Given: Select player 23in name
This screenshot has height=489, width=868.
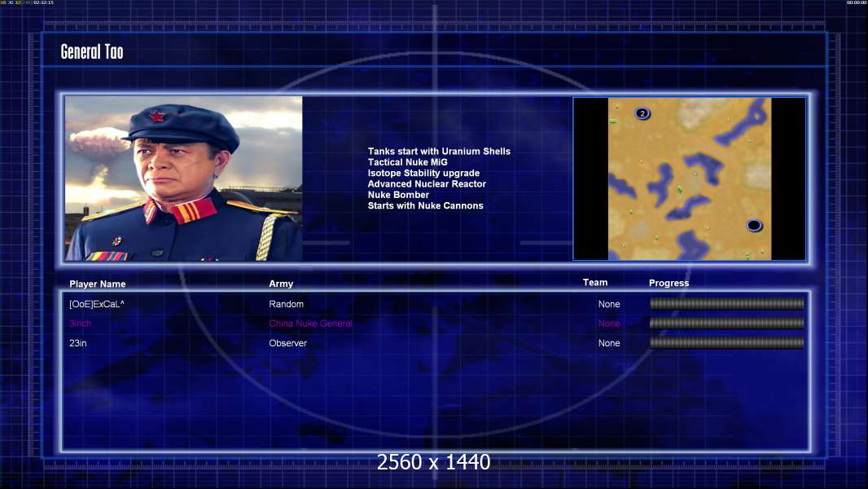Looking at the screenshot, I should coord(78,343).
